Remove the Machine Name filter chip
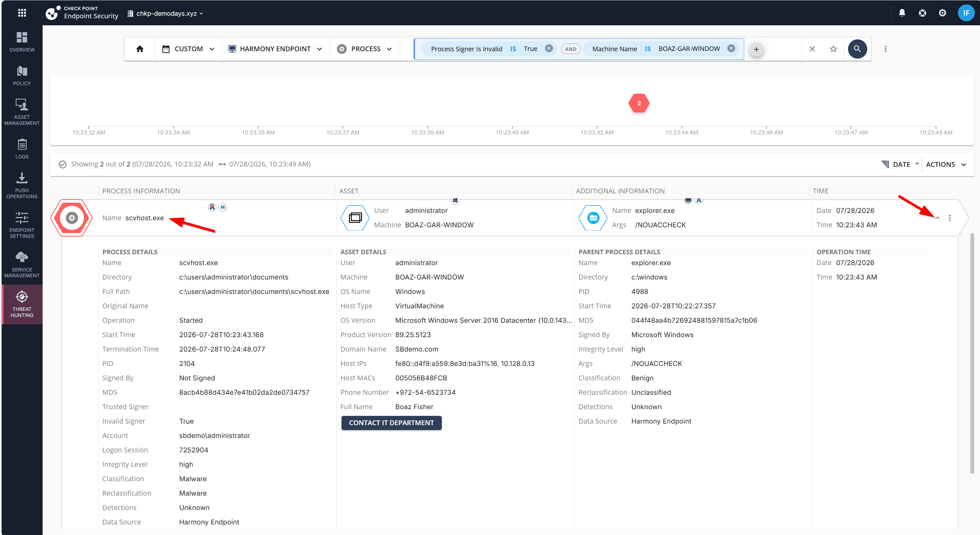980x535 pixels. pos(731,49)
